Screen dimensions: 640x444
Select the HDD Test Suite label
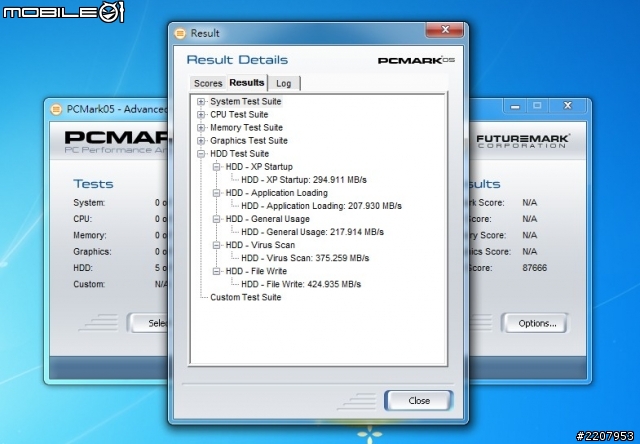tap(240, 154)
